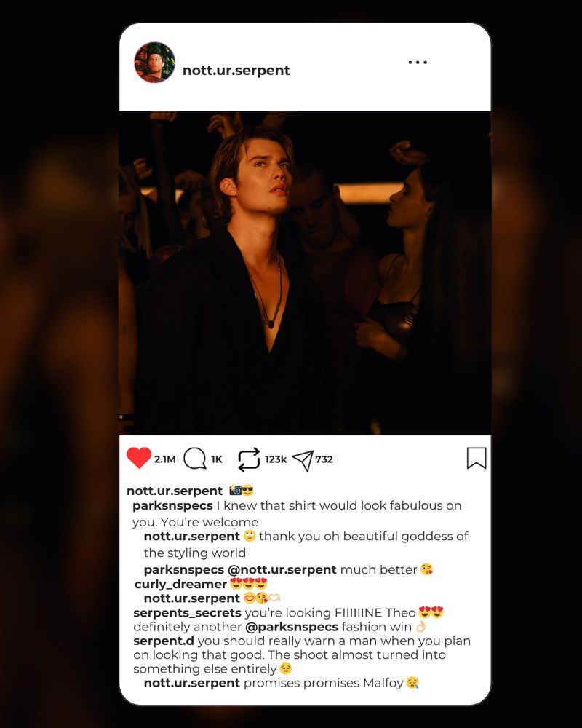This screenshot has height=728, width=582.
Task: Click the red heart like icon
Action: [139, 458]
